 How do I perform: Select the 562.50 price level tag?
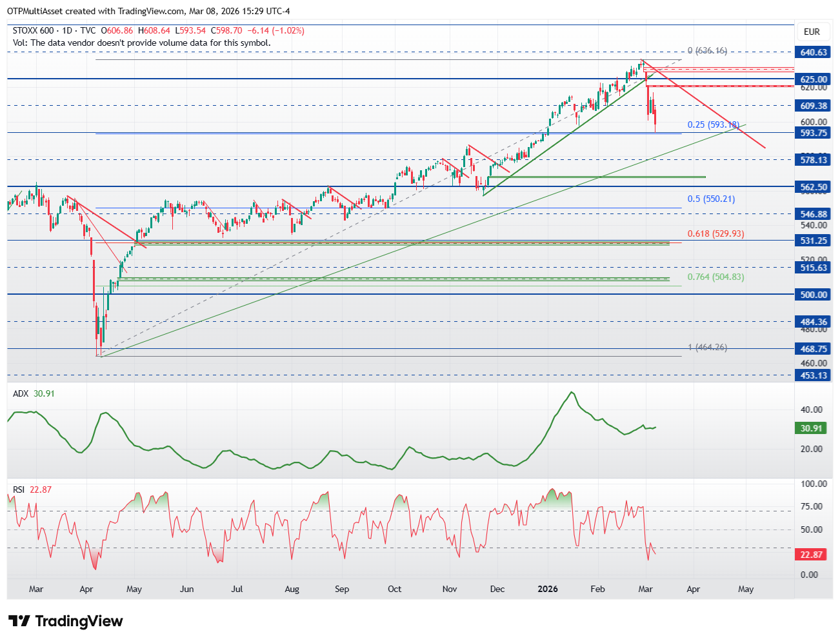(x=814, y=187)
